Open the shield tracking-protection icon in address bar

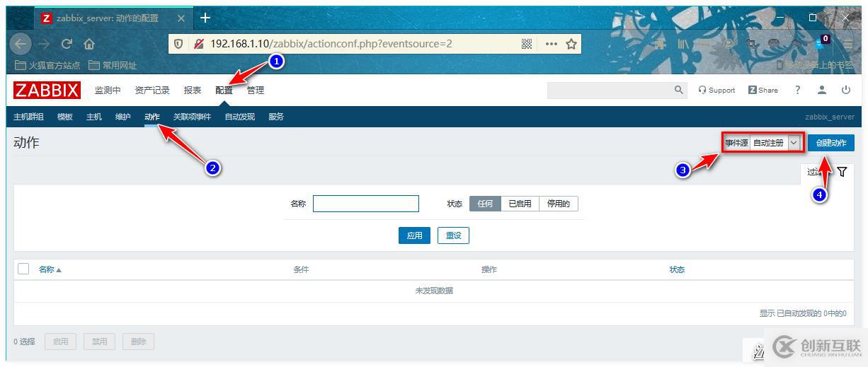pyautogui.click(x=178, y=44)
